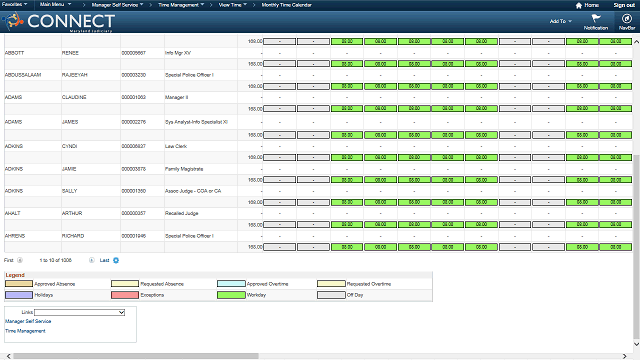Click the blue gear icon after Last
Image resolution: width=640 pixels, height=360 pixels.
[x=116, y=260]
